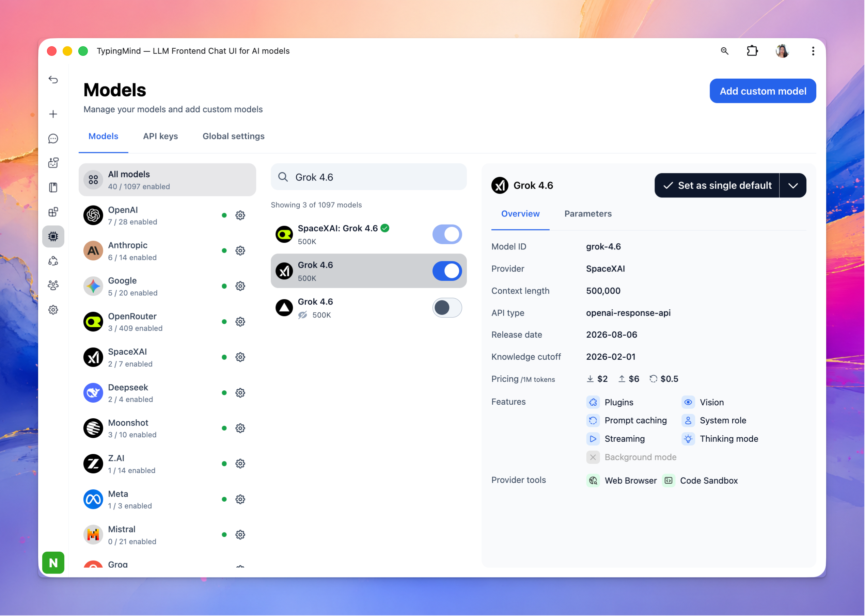The image size is (865, 616).
Task: Switch to the API keys tab
Action: tap(160, 136)
